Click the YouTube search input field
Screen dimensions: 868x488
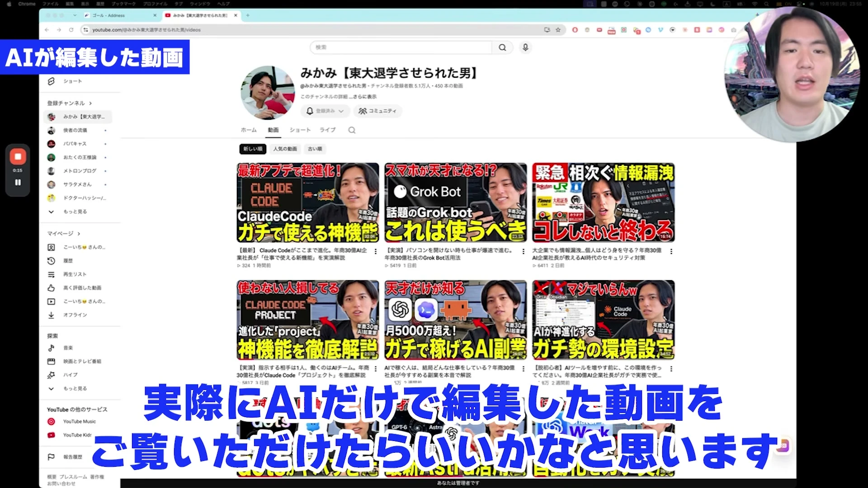401,47
